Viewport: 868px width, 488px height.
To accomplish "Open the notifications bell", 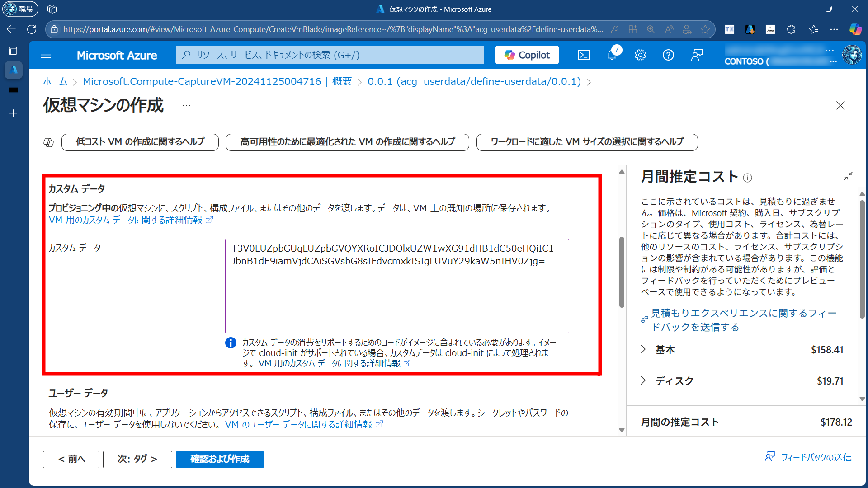I will [612, 55].
